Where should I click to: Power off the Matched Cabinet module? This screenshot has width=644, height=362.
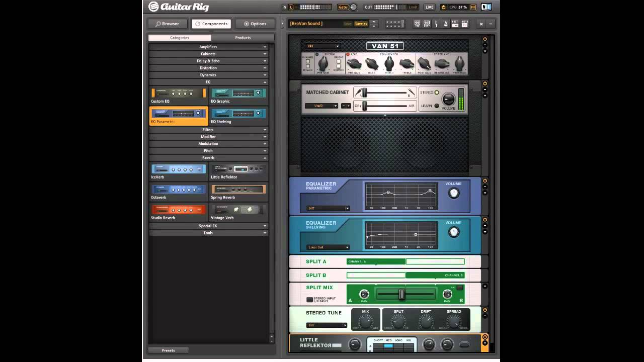(x=485, y=83)
